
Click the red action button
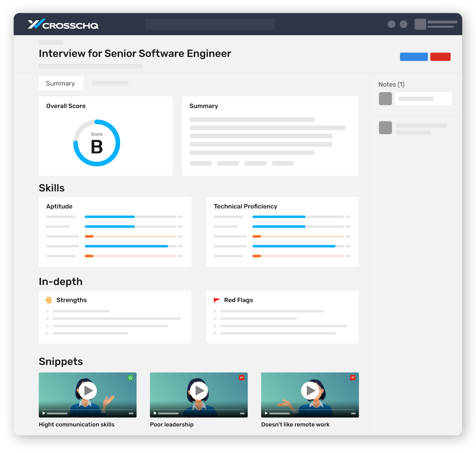tap(440, 57)
